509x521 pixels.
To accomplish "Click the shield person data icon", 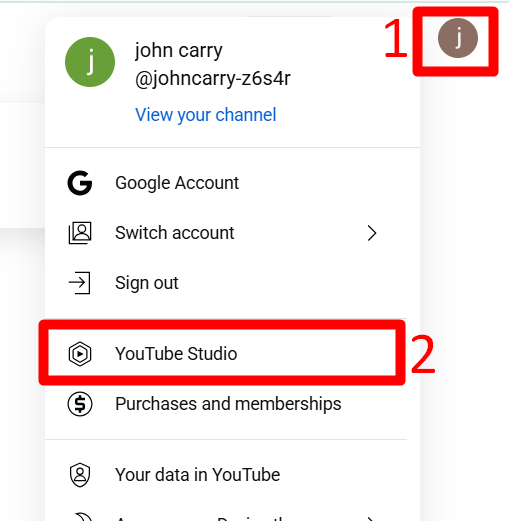I will 80,475.
